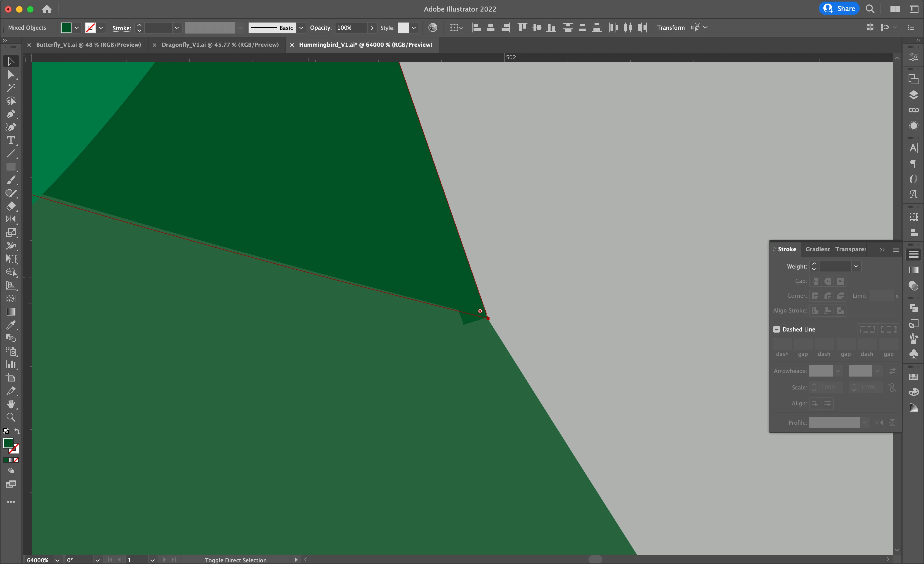Image resolution: width=924 pixels, height=564 pixels.
Task: Open the zoom level dropdown
Action: click(57, 560)
